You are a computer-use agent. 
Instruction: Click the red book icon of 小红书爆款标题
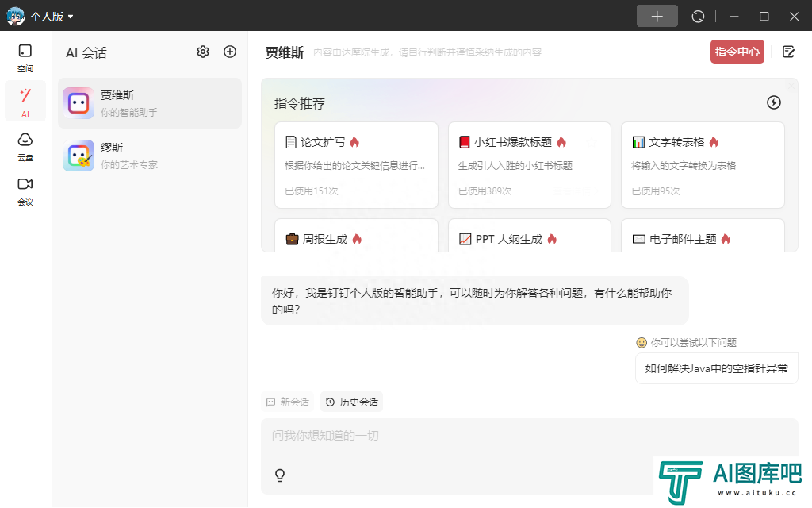coord(465,142)
